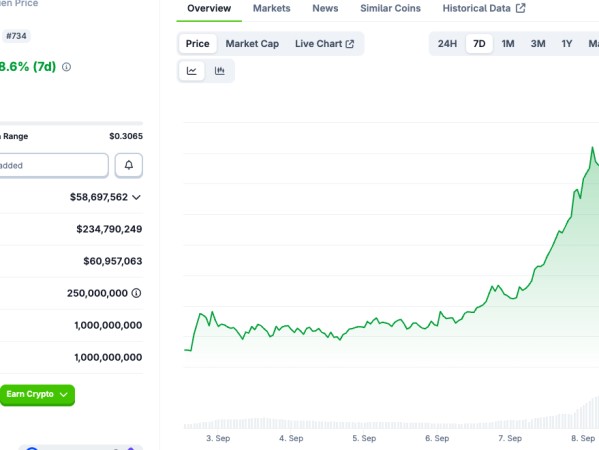Click the $60,957,063 value
Viewport: 599px width, 450px height.
[113, 261]
